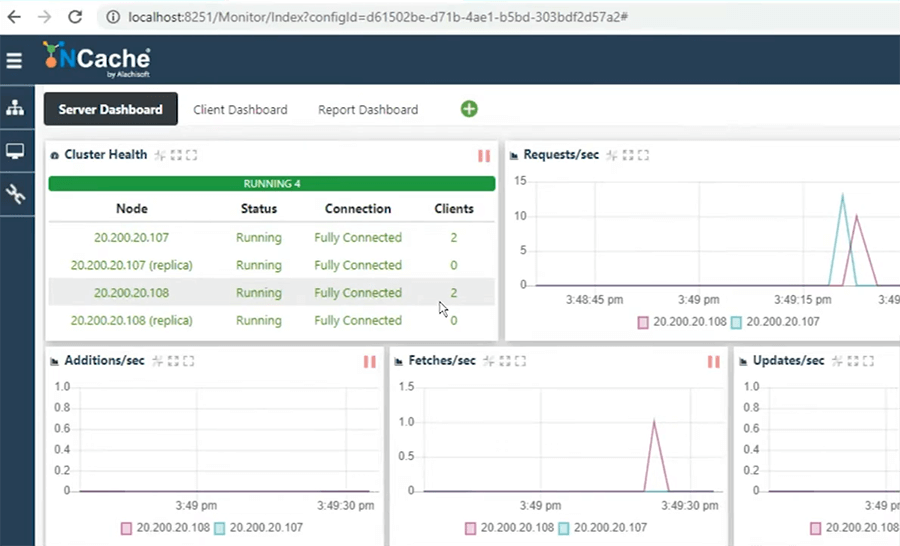The height and width of the screenshot is (546, 900).
Task: Click the chart icon beside Updates/sec title
Action: coord(743,362)
